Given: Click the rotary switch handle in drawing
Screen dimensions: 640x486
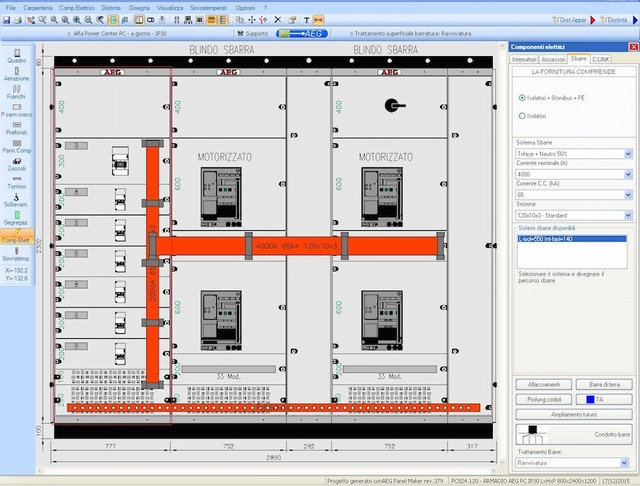Looking at the screenshot, I should point(394,106).
